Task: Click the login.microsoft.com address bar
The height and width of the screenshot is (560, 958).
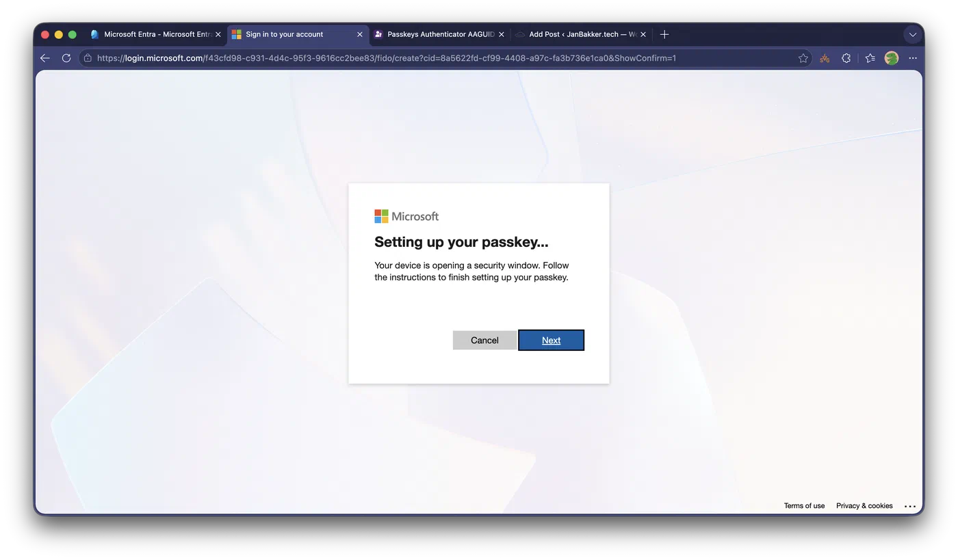Action: [x=438, y=58]
